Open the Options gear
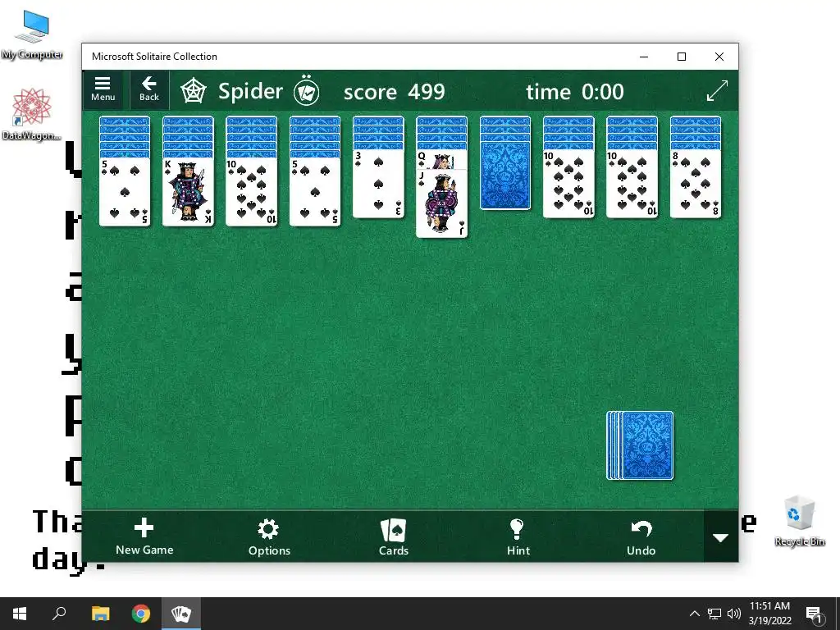Viewport: 840px width, 630px height. [269, 536]
